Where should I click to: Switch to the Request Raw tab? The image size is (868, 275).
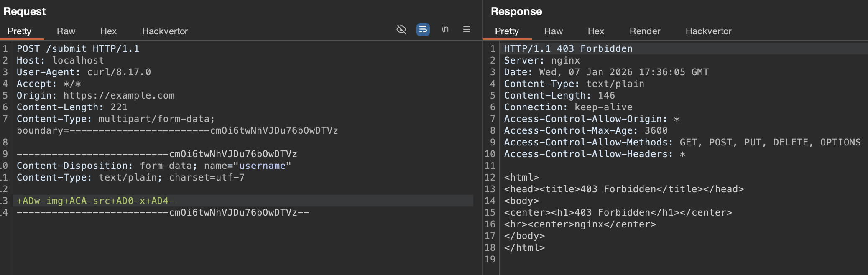tap(66, 31)
